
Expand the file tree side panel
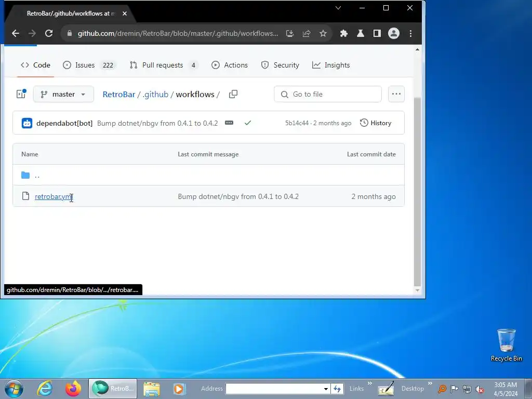pyautogui.click(x=21, y=94)
